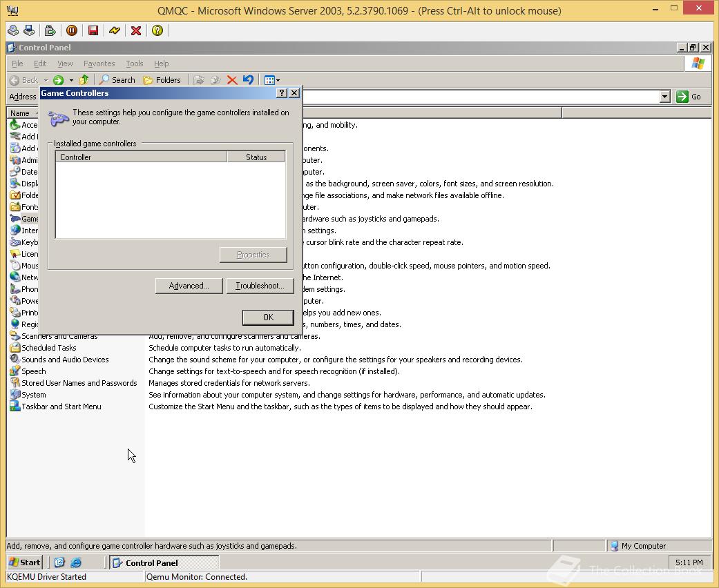Screen dimensions: 719x588
Task: Click the description 'Manages stored credentials for network servers.'
Action: click(x=229, y=383)
